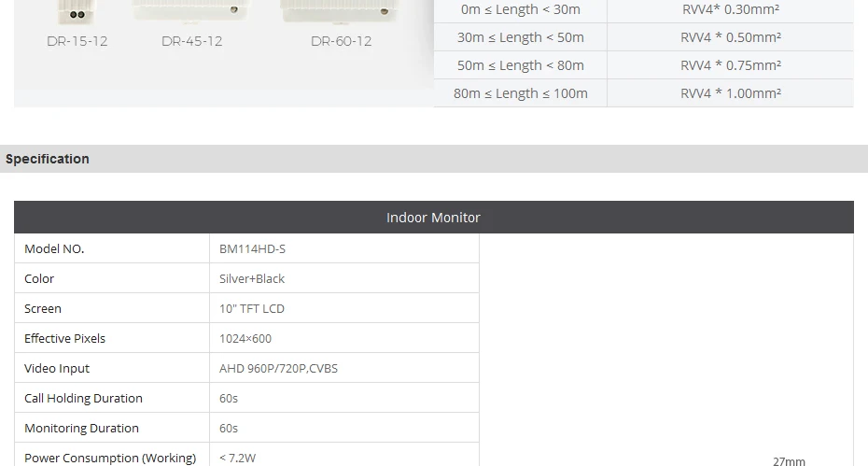
Task: Click the 1024×600 effective pixels value
Action: click(x=245, y=339)
